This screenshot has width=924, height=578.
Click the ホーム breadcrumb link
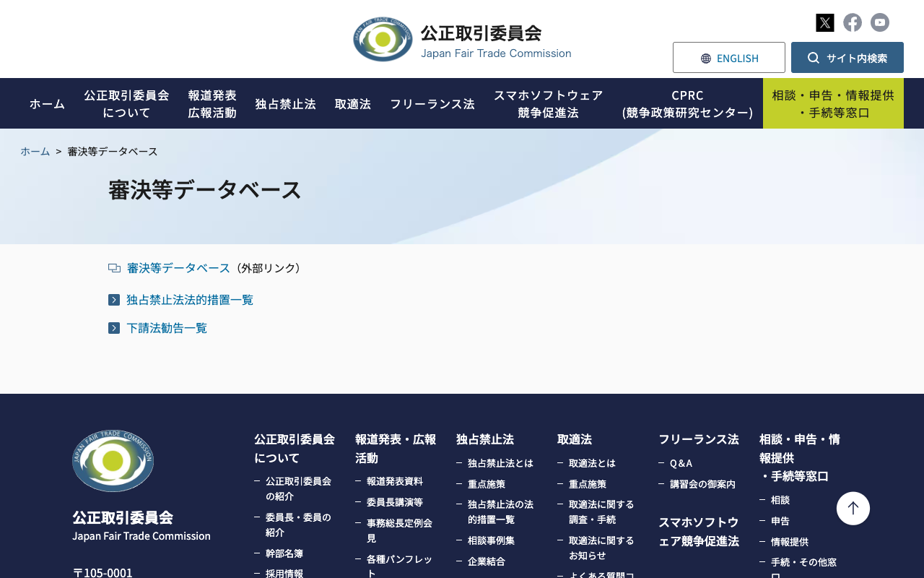tap(35, 152)
